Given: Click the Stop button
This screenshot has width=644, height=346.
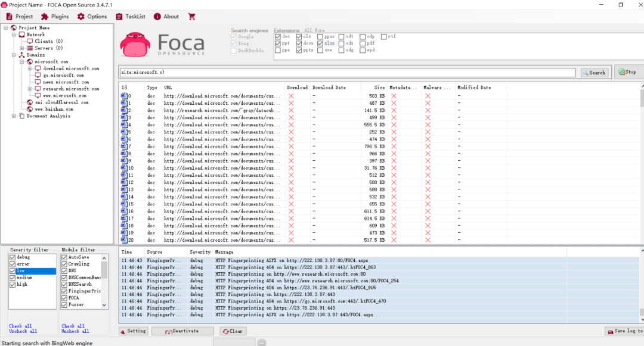Looking at the screenshot, I should pyautogui.click(x=628, y=71).
